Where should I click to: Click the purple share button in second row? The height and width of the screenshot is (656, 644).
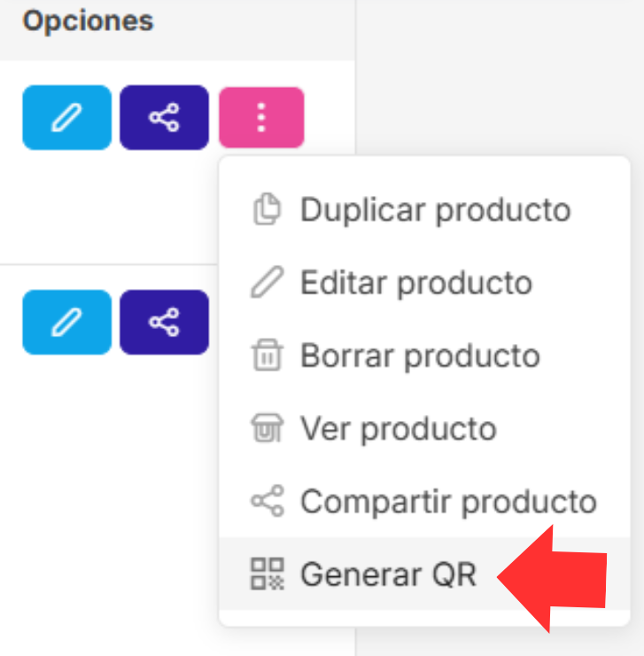(164, 322)
